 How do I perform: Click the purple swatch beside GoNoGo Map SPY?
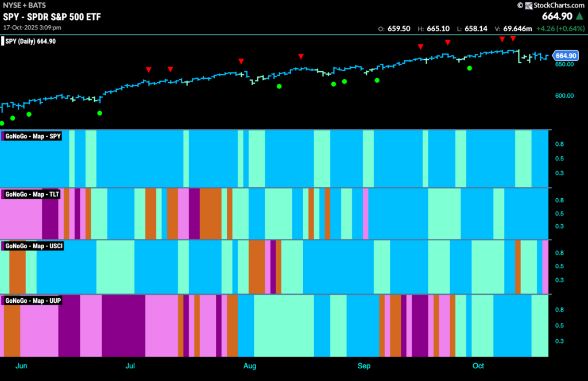3,136
